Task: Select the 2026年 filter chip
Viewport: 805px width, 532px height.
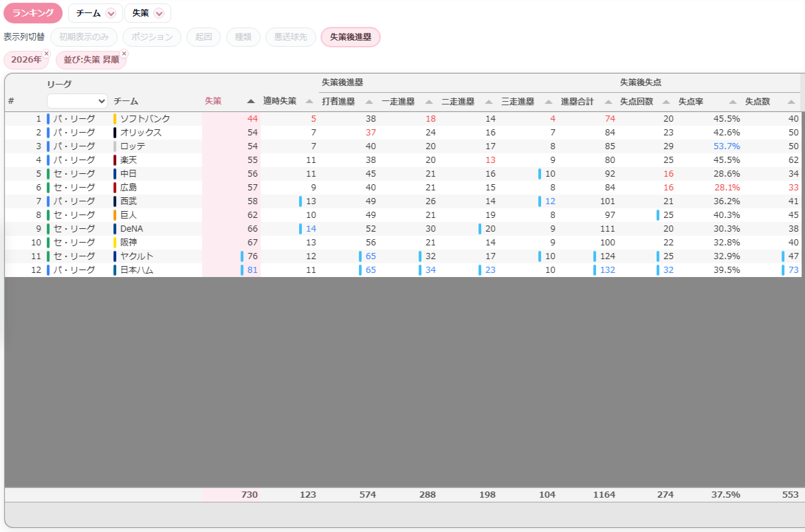Action: pos(26,60)
